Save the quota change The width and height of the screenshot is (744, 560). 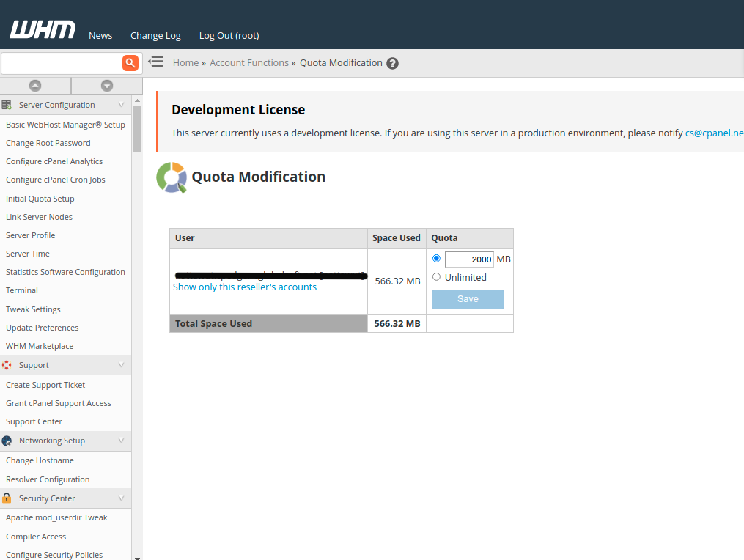[468, 299]
